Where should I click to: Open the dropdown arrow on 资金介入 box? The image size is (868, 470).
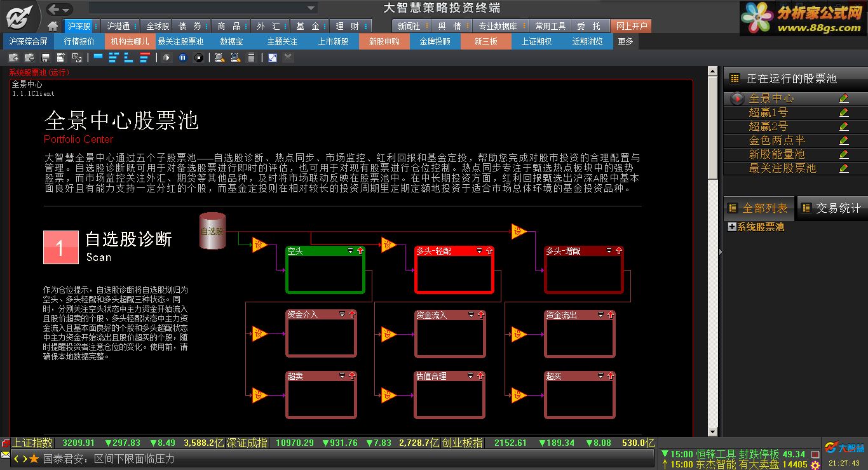coord(342,314)
